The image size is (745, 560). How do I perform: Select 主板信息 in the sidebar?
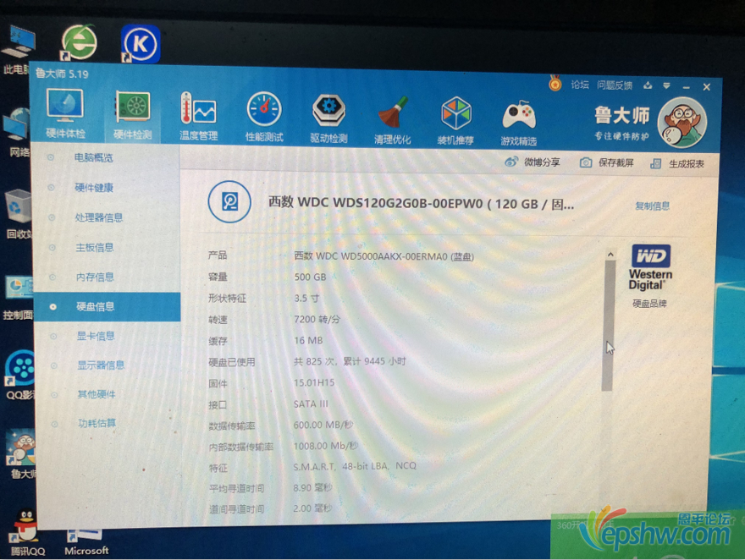(95, 247)
